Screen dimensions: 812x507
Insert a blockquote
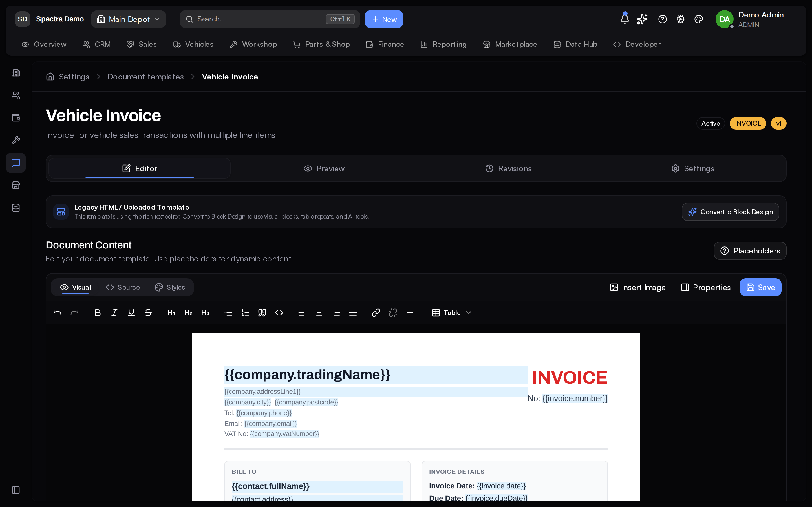(x=262, y=313)
